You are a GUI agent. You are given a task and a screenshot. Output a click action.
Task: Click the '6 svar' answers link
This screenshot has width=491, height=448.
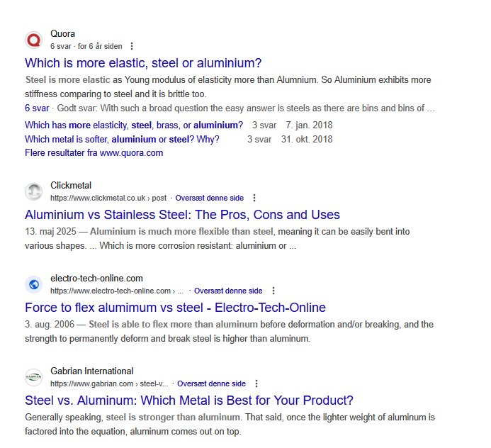tap(37, 108)
